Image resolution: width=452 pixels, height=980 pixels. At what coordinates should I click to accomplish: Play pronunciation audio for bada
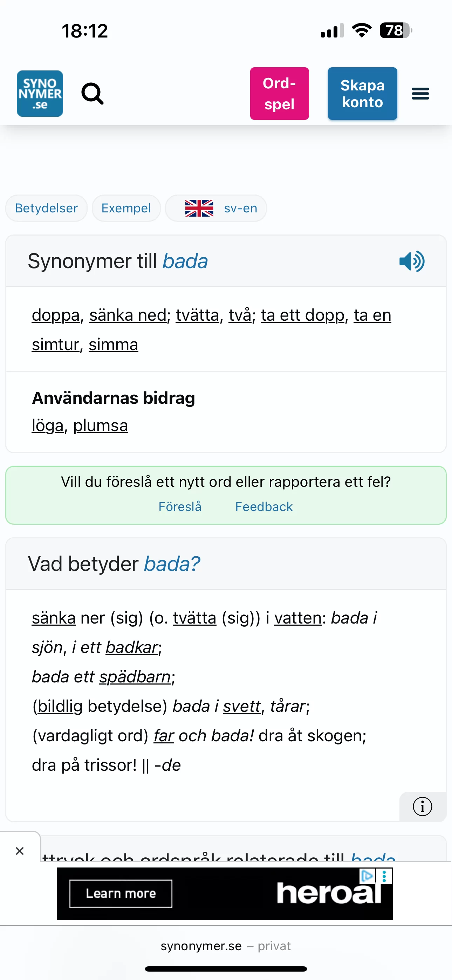(x=412, y=261)
